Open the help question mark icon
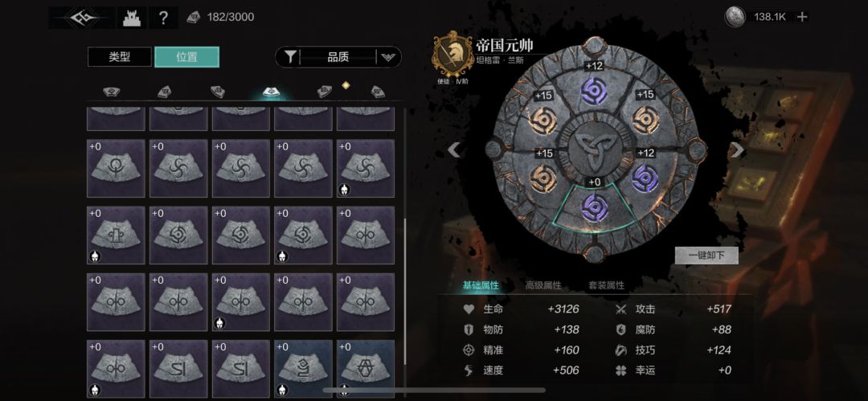 coord(162,18)
